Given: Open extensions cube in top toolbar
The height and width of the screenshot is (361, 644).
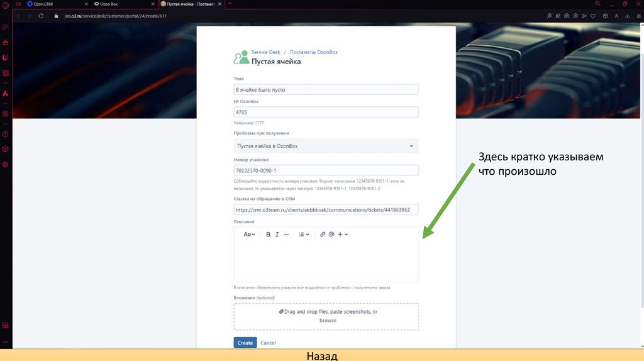Looking at the screenshot, I should click(605, 16).
